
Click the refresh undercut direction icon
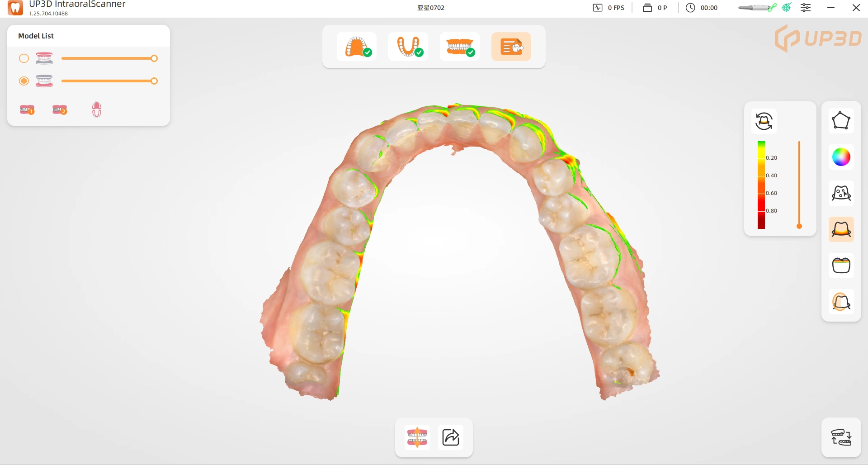(764, 121)
